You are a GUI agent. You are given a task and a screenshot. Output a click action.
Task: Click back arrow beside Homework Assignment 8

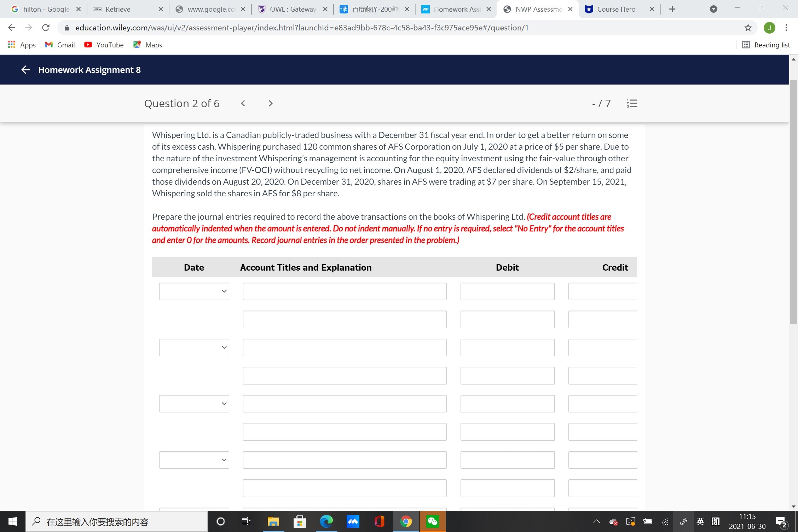25,70
